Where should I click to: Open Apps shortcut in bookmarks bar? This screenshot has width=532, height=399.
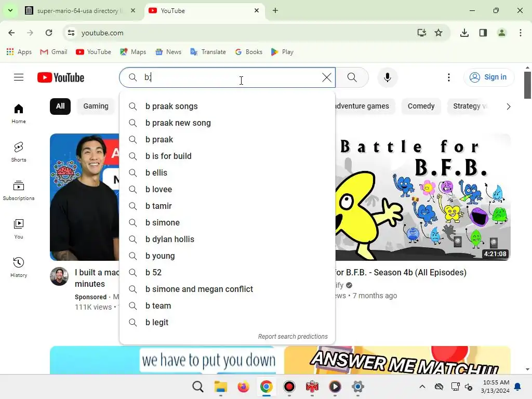click(x=19, y=52)
